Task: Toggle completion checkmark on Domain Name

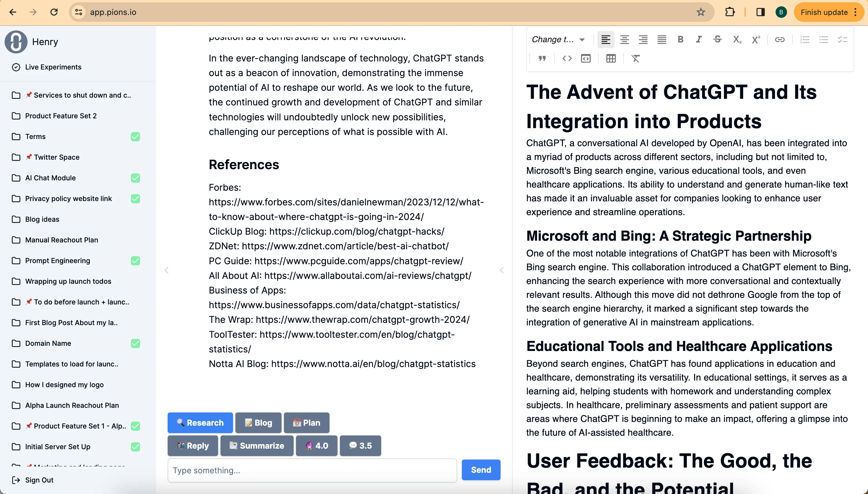Action: pyautogui.click(x=135, y=343)
